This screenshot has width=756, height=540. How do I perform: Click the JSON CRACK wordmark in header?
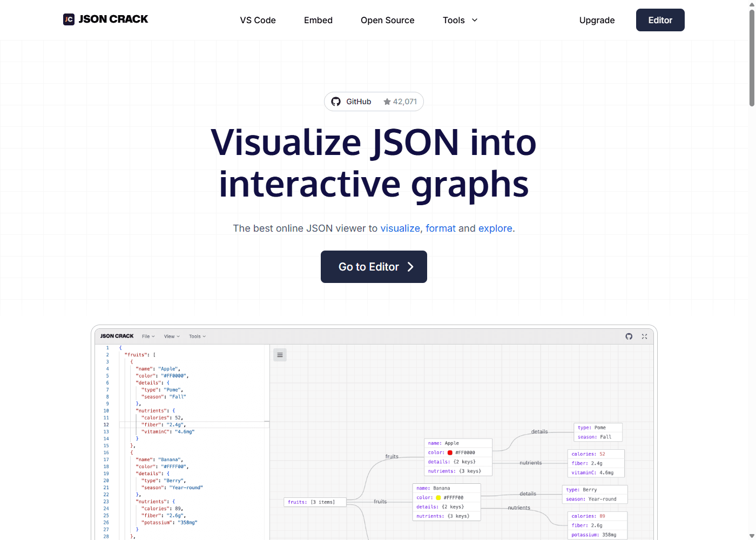(113, 19)
